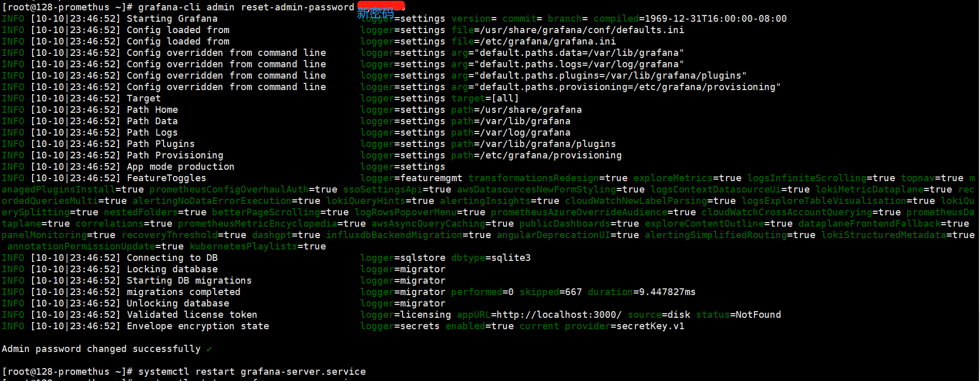Click the 'Path Plugins' log message
The width and height of the screenshot is (980, 381).
pyautogui.click(x=161, y=144)
